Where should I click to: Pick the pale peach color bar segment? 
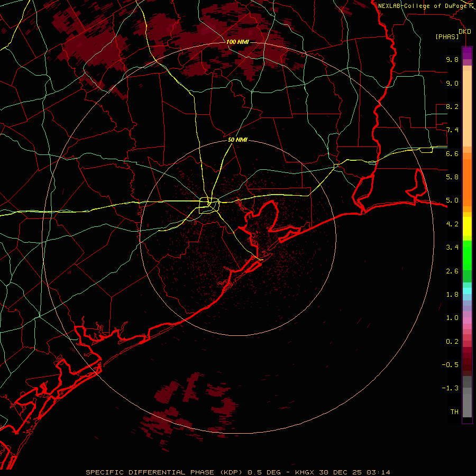[467, 108]
